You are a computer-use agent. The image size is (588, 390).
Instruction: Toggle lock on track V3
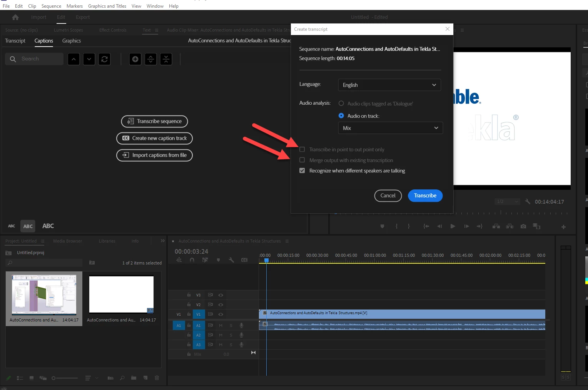pyautogui.click(x=189, y=295)
